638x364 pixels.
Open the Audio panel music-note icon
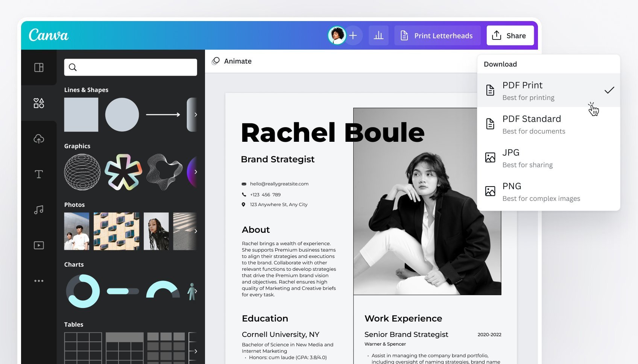[x=39, y=209]
